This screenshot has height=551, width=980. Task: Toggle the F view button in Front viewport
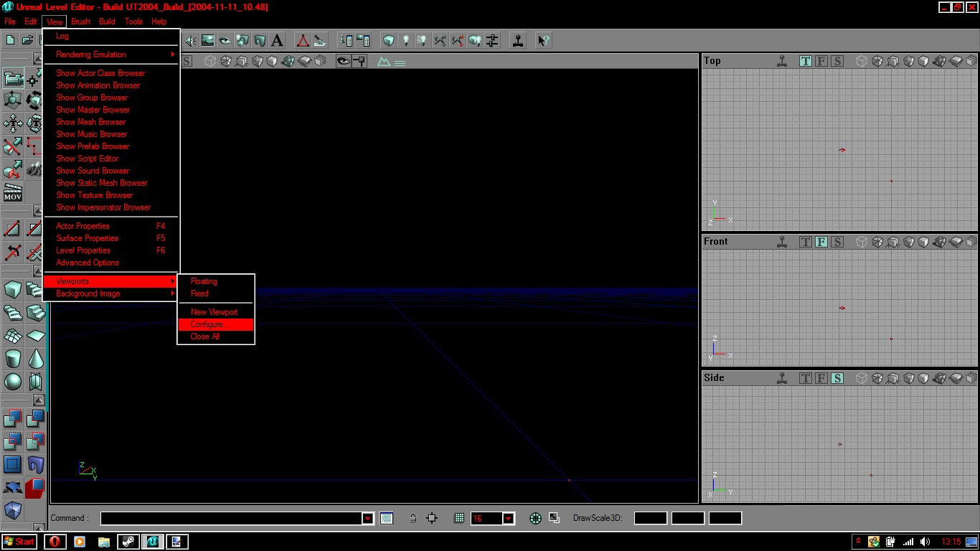pos(821,242)
